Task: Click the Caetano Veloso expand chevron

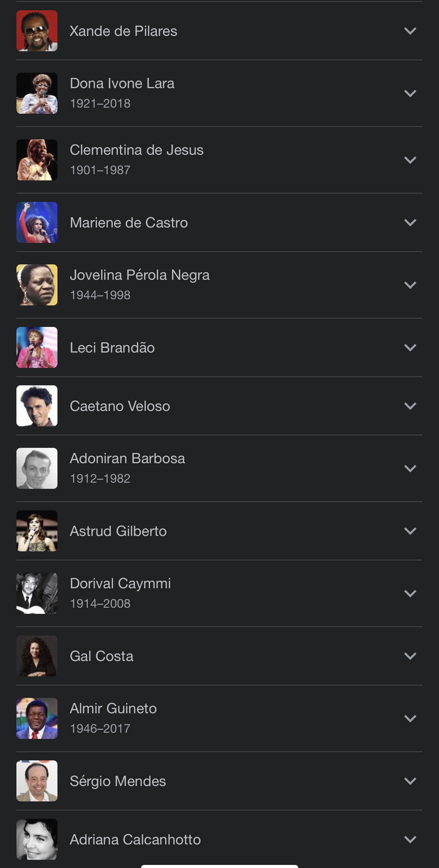Action: pos(410,406)
